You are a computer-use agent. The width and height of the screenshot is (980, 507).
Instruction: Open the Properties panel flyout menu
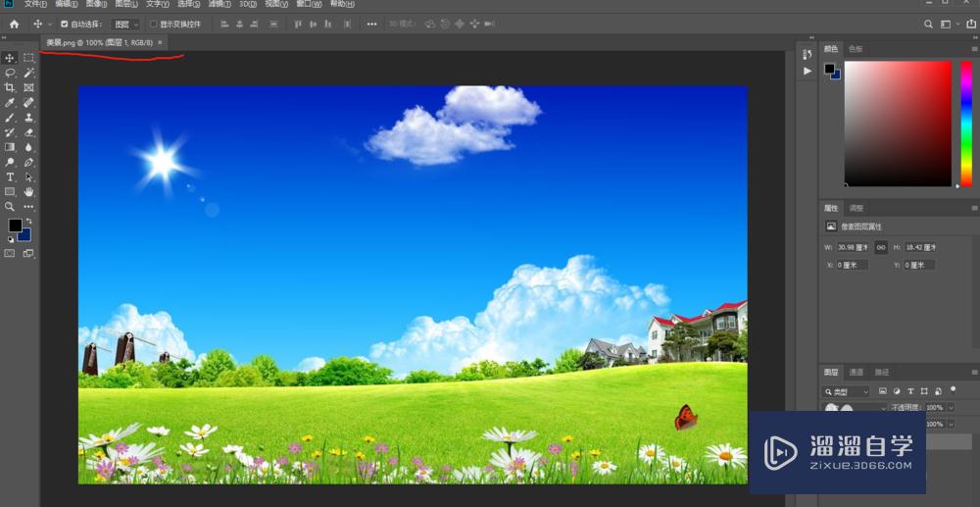976,208
